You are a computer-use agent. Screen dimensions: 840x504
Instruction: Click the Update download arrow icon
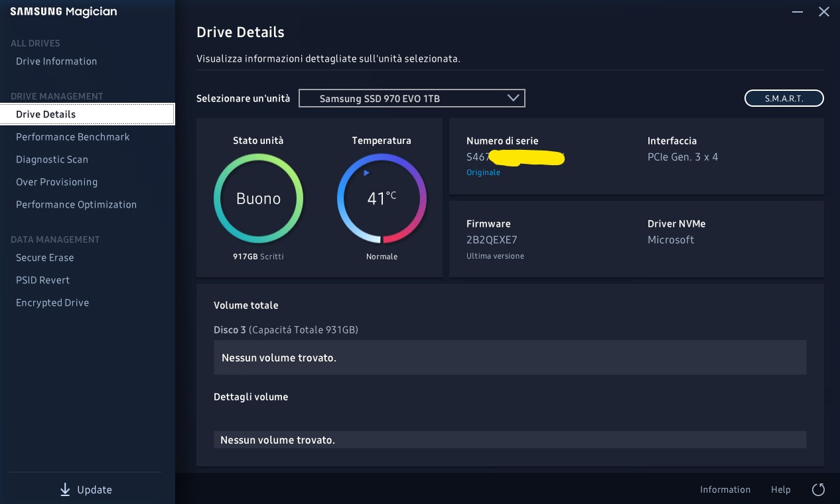[65, 489]
